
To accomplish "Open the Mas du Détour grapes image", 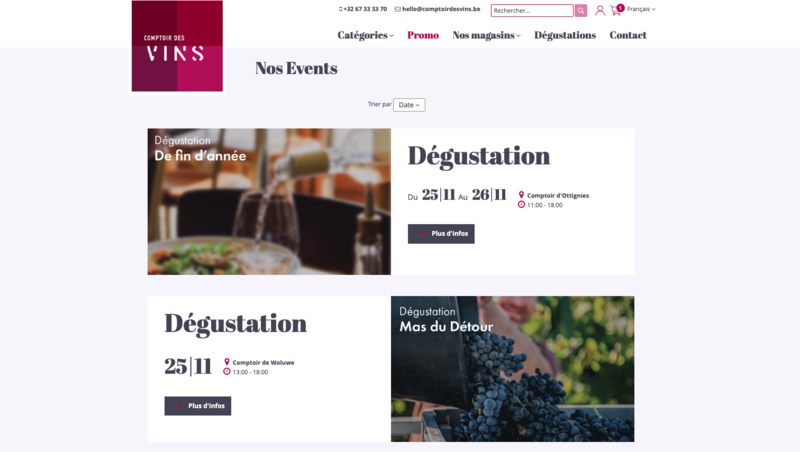I will tap(513, 369).
